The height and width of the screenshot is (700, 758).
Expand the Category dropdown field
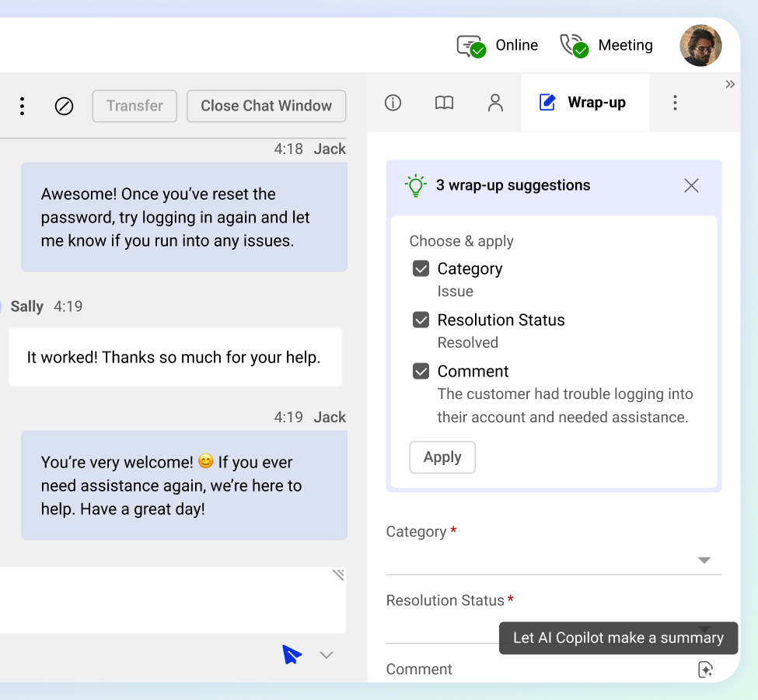[704, 560]
